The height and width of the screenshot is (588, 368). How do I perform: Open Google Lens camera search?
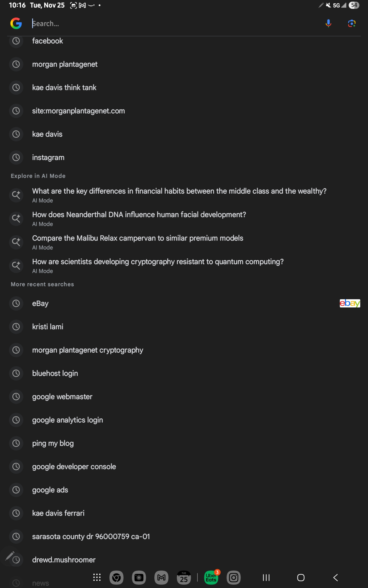(x=351, y=23)
